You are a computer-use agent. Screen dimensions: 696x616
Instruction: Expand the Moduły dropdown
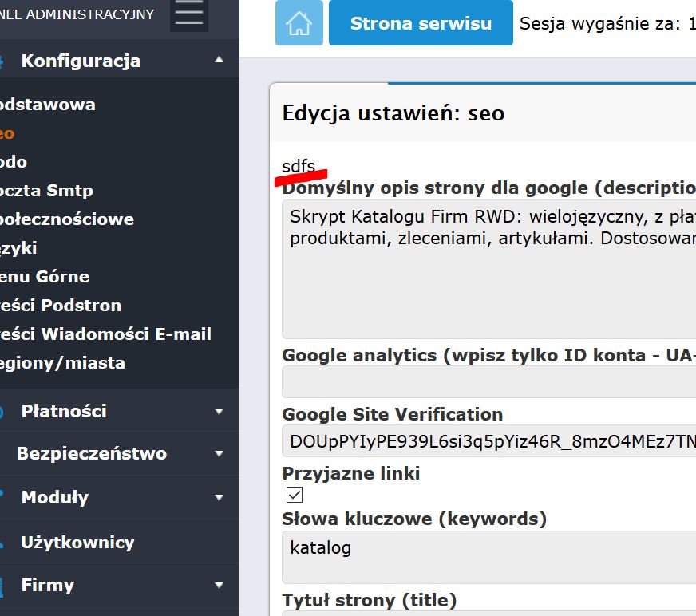(219, 497)
